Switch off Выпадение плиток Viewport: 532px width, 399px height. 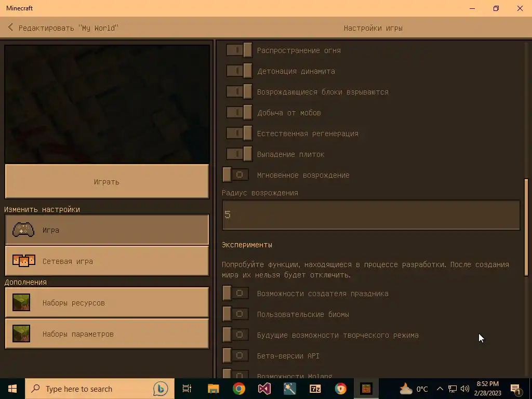coord(239,154)
